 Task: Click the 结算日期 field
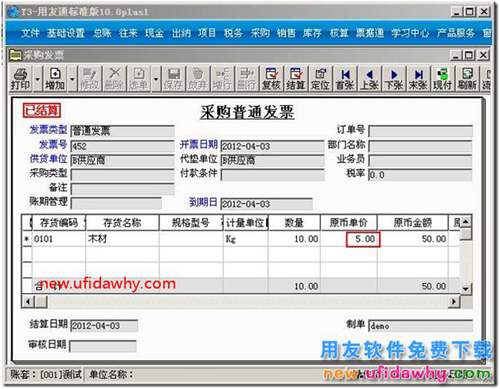click(x=104, y=325)
